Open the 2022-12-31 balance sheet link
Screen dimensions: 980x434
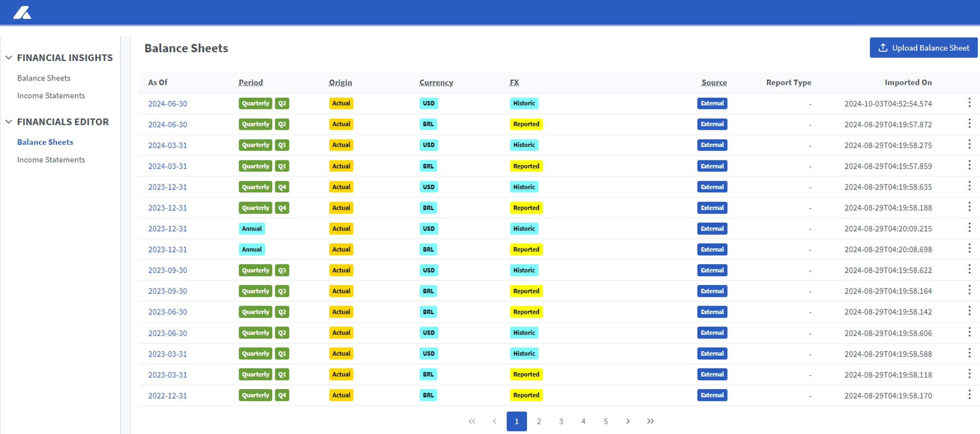[x=168, y=396]
